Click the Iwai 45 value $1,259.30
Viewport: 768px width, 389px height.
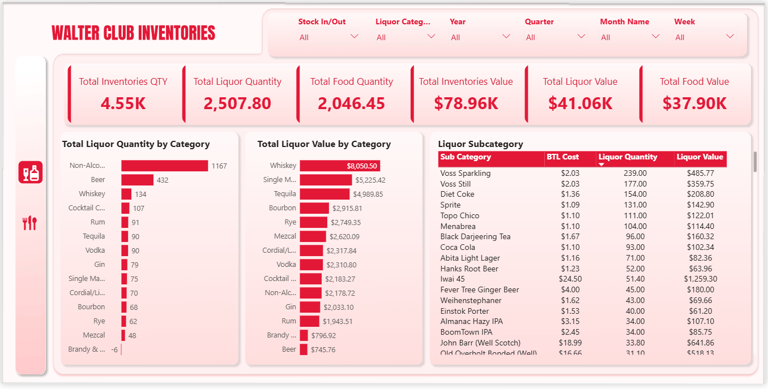point(700,279)
